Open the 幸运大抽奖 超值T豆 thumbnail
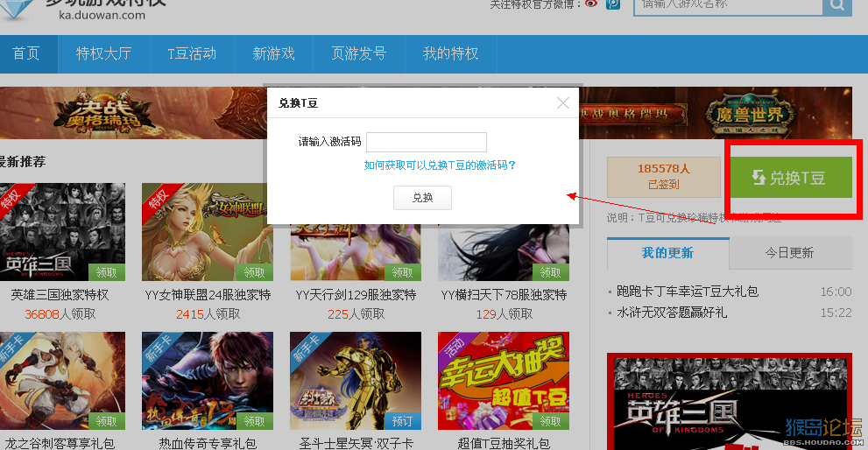 click(x=504, y=381)
